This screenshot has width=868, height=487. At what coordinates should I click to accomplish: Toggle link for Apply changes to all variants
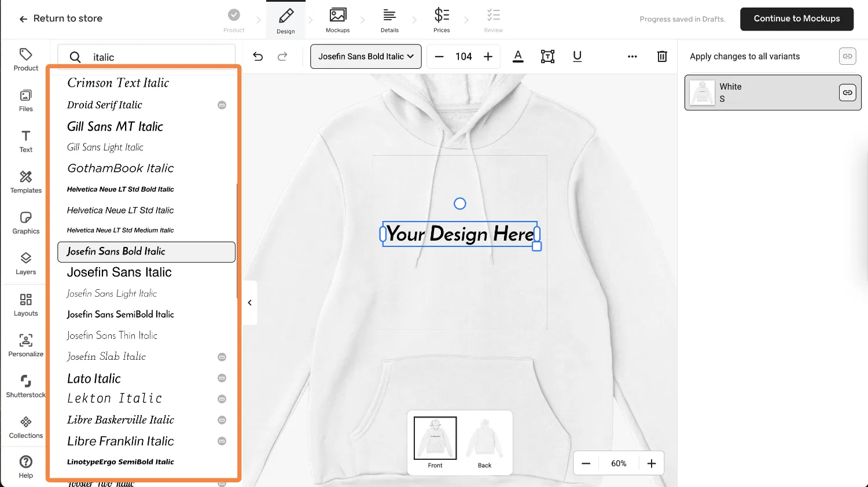pos(847,56)
